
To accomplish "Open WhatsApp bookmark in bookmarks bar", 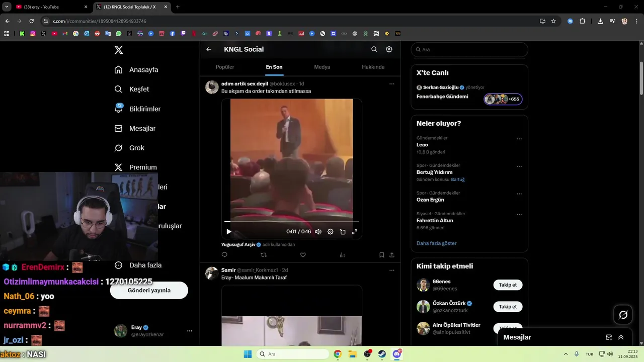I will [x=119, y=34].
